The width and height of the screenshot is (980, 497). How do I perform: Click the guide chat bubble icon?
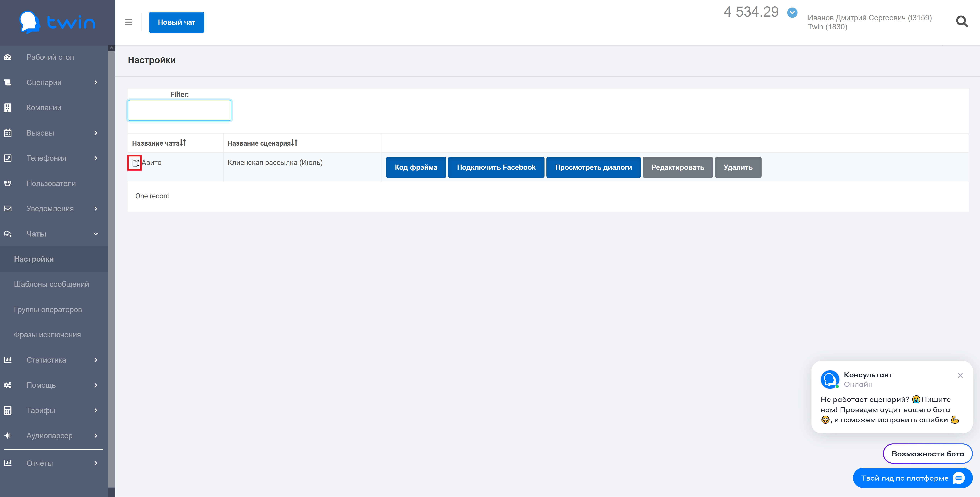pos(958,478)
